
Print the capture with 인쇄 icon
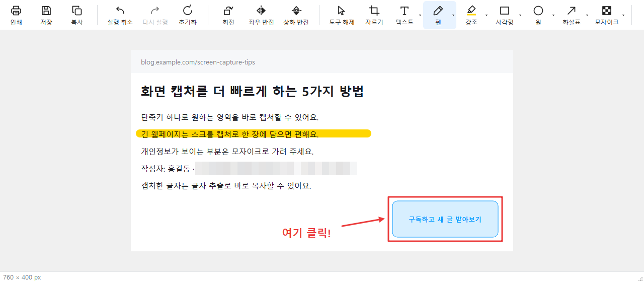pyautogui.click(x=16, y=15)
